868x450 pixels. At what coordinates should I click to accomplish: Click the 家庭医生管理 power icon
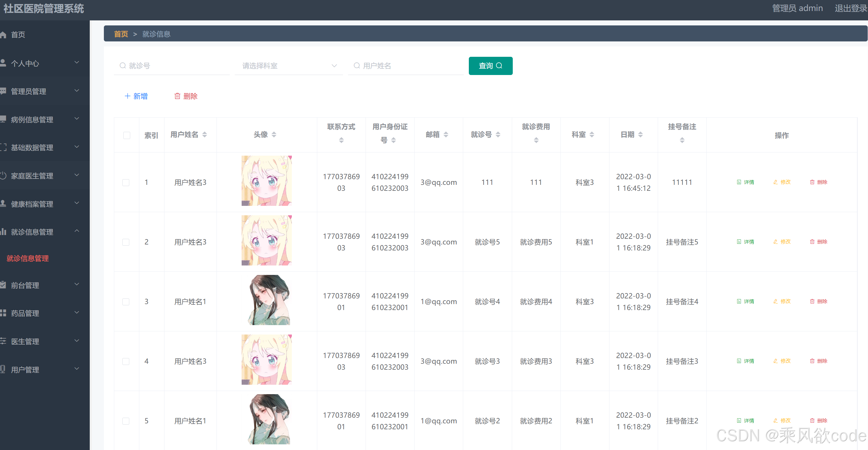[x=3, y=175]
